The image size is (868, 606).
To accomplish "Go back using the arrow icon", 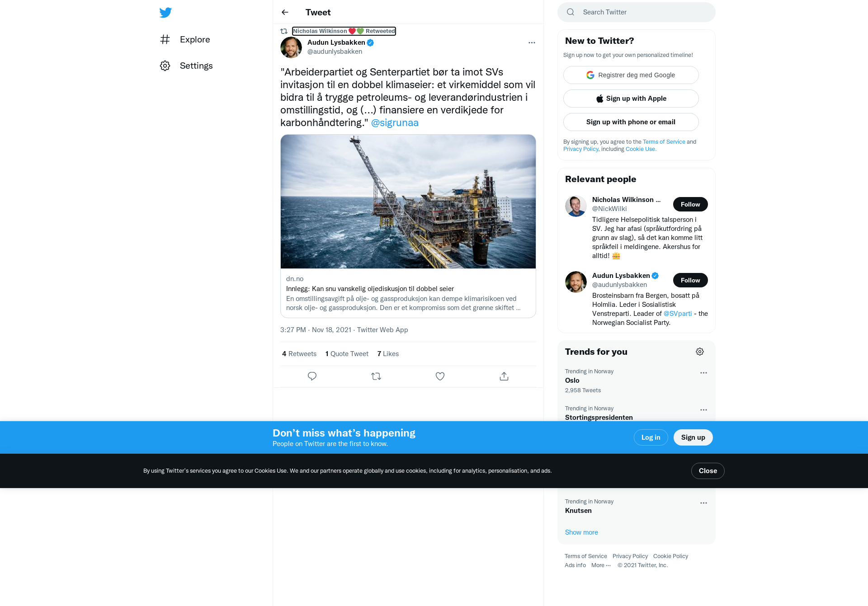I will coord(285,12).
